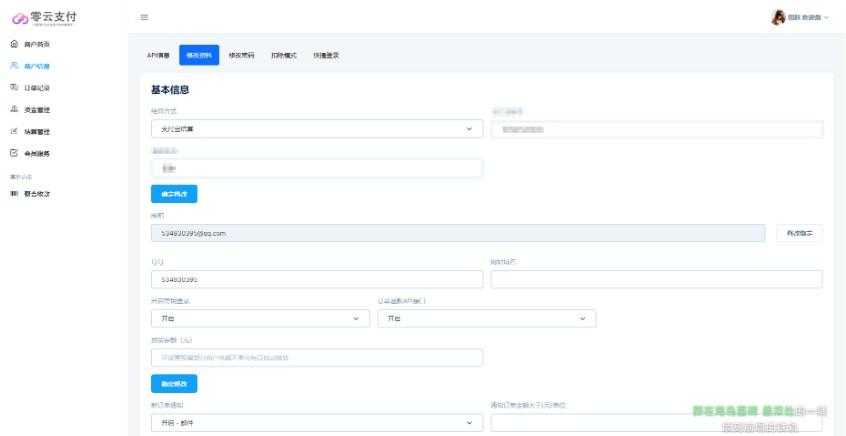Click the aggregated payment code icon

tap(14, 193)
